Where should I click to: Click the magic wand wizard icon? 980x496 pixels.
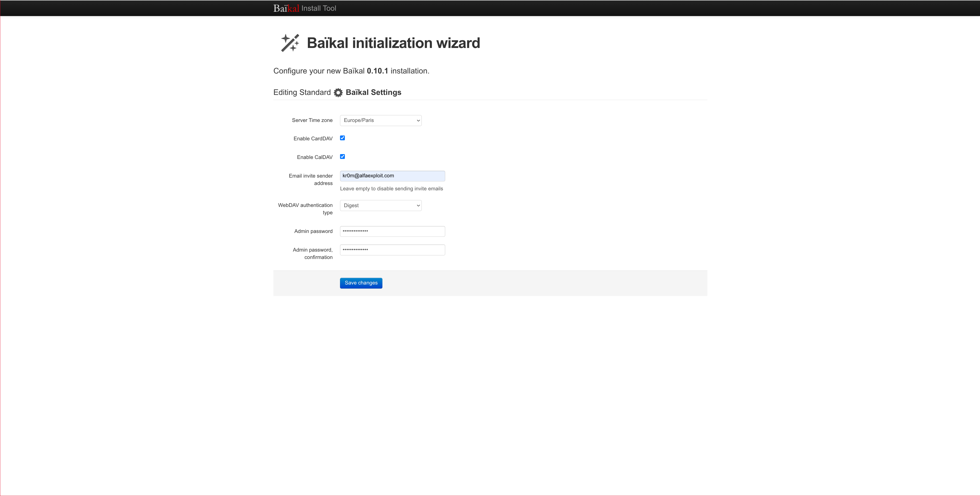[290, 43]
